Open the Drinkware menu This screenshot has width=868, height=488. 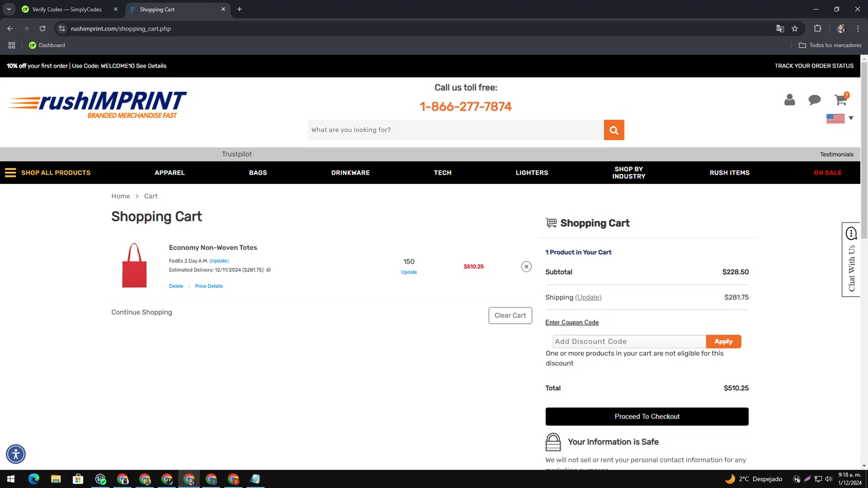tap(350, 173)
